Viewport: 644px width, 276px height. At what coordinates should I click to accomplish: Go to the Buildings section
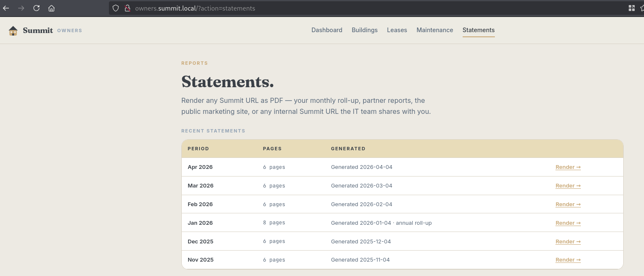coord(364,30)
